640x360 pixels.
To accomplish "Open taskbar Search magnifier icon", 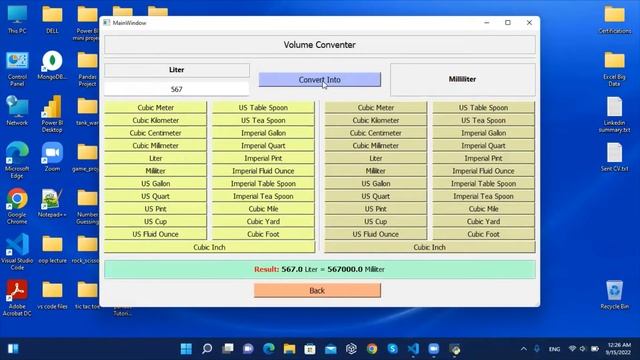I will 207,349.
